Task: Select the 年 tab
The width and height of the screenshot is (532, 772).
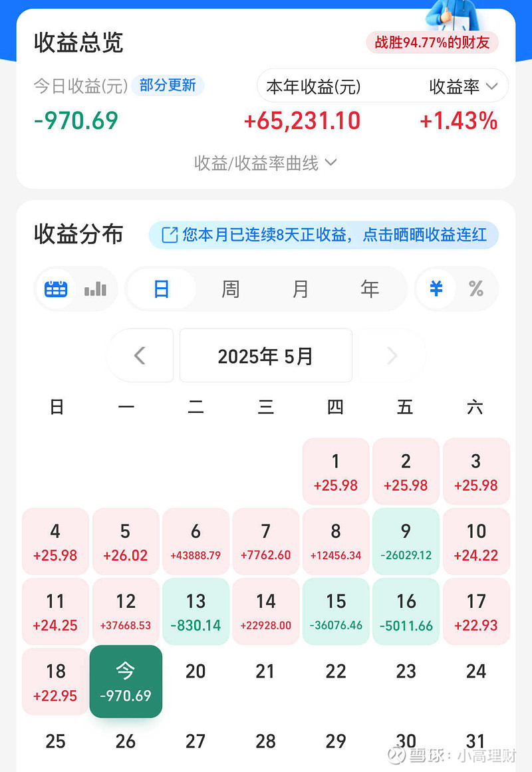Action: click(x=370, y=289)
